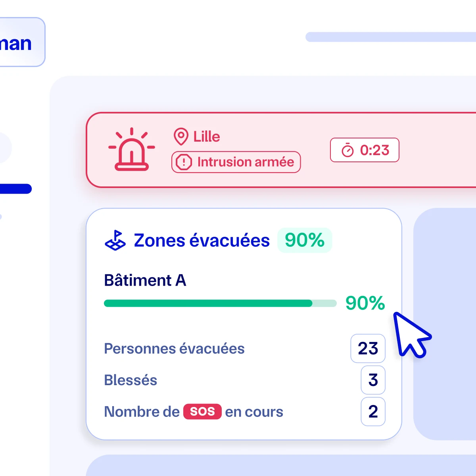Screen dimensions: 476x476
Task: Click the 0:23 timer badge
Action: coord(365,150)
